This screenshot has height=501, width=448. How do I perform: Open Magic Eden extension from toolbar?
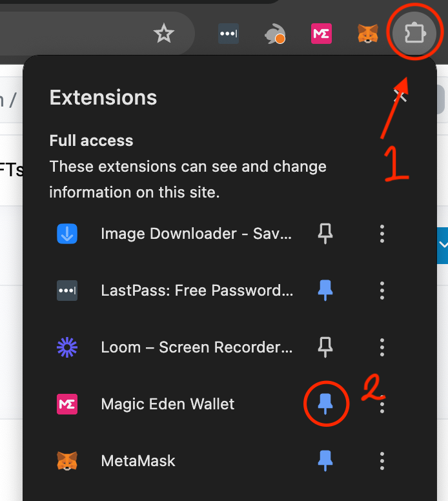coord(321,33)
